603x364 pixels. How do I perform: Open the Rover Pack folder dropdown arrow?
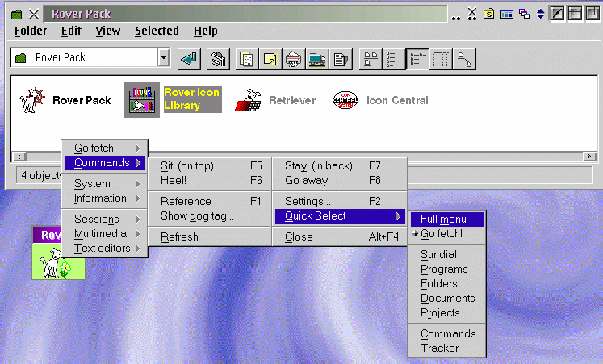[x=164, y=58]
